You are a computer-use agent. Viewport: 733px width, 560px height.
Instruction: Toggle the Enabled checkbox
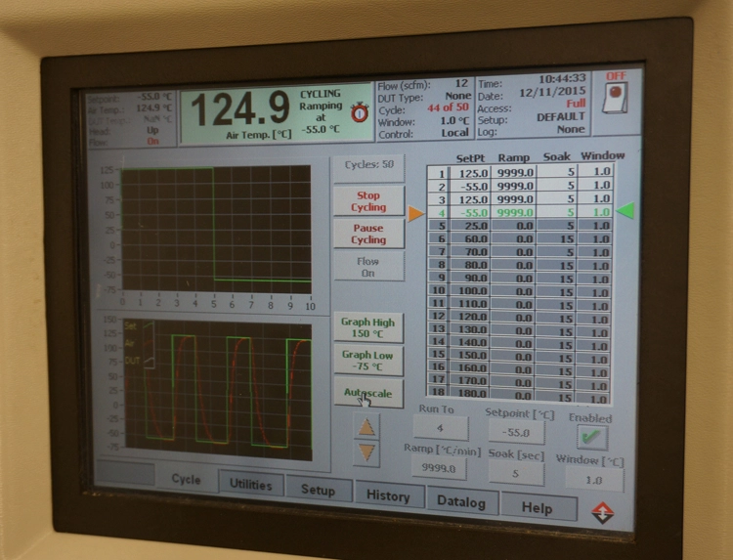592,438
